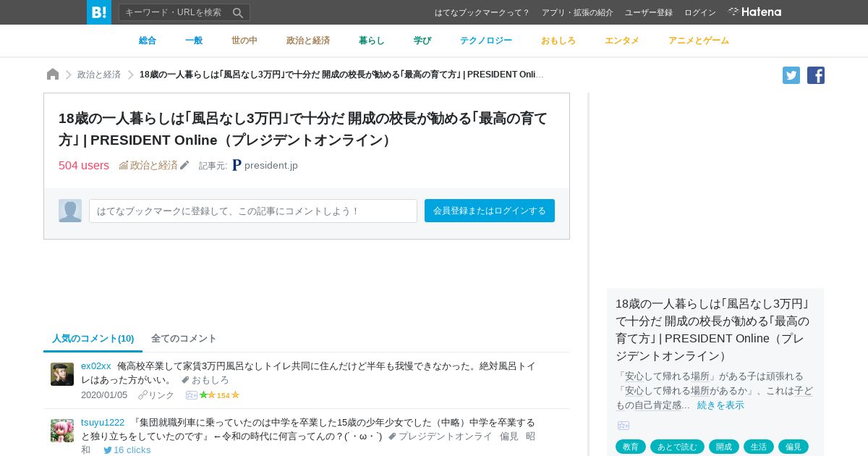Click image icon in ex02xx's comment row
The image size is (868, 456).
coord(192,395)
